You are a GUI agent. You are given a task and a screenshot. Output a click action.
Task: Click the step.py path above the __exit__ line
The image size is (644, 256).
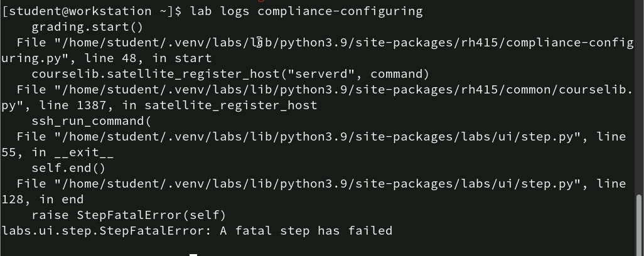(315, 137)
